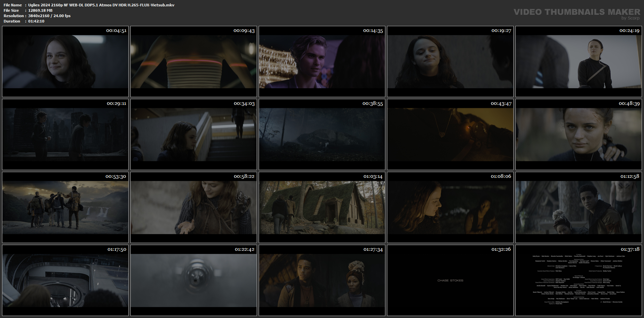Viewport: 644px width, 318px height.
Task: Pick the necklace frame at 00:43:47
Action: pos(450,134)
